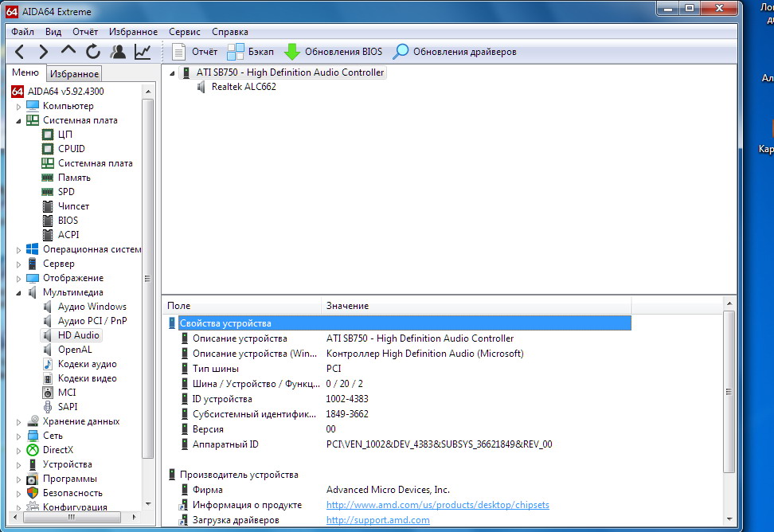Refresh the page with the circular arrow
Screen dimensions: 774x532
pyautogui.click(x=93, y=51)
